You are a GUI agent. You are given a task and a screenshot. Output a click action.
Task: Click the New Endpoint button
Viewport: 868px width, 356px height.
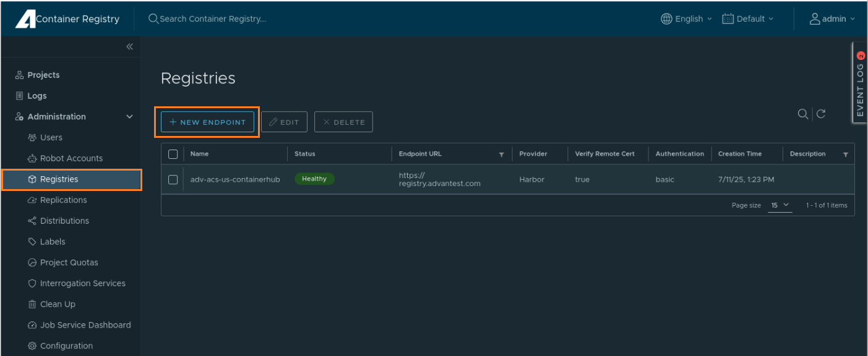[x=207, y=122]
